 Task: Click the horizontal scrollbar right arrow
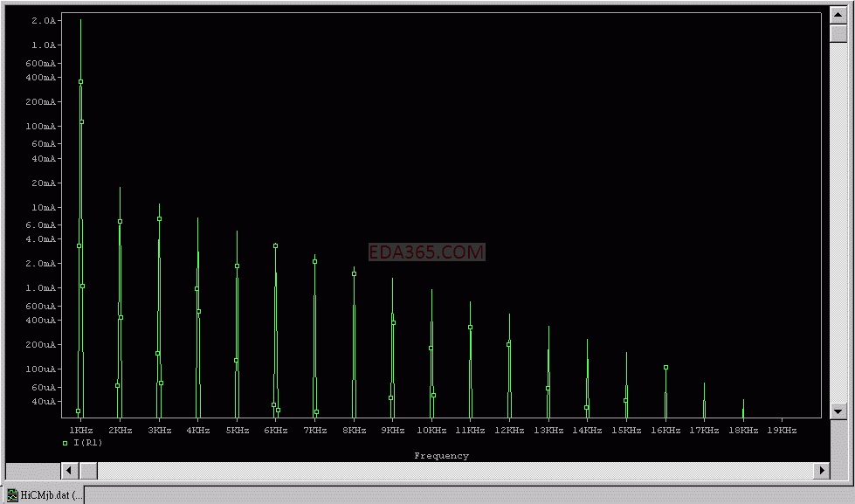[x=822, y=470]
